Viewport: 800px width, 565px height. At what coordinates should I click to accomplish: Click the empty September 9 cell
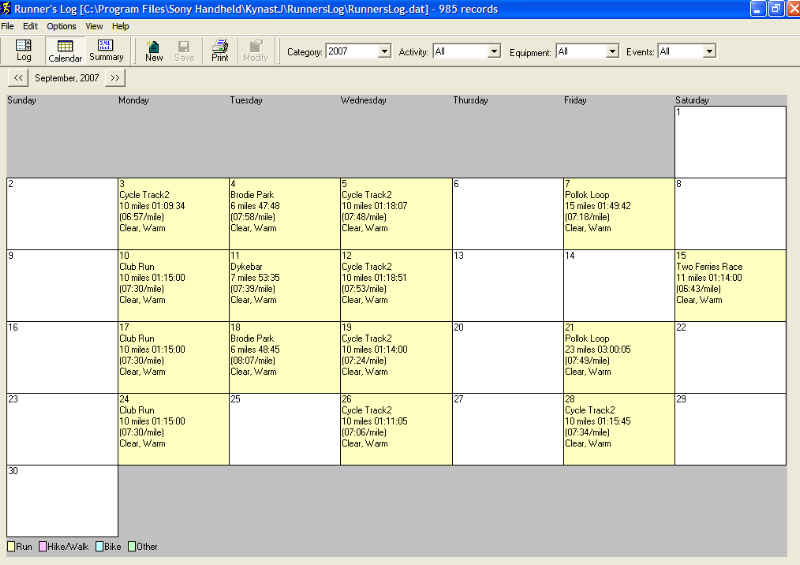pyautogui.click(x=62, y=286)
